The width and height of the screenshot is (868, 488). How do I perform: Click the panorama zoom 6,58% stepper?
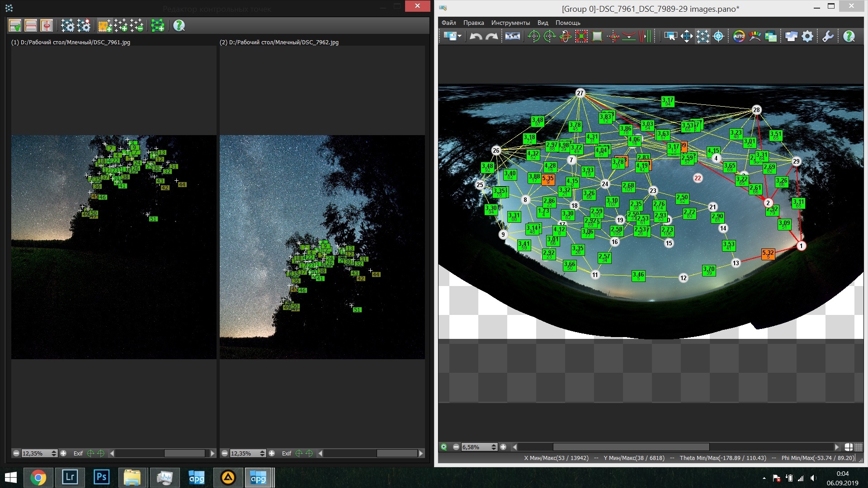coord(494,447)
